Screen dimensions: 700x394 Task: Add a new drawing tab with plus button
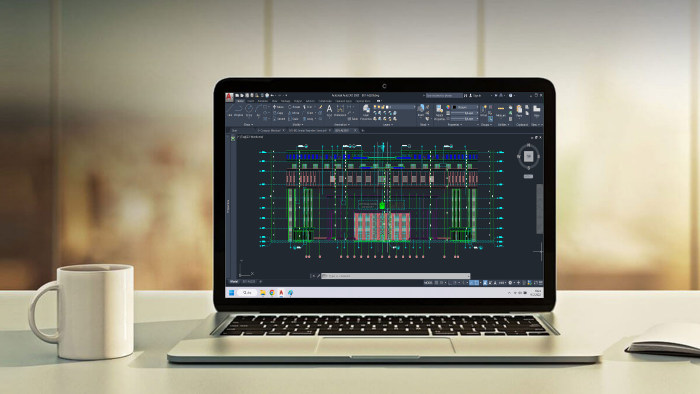pos(362,130)
